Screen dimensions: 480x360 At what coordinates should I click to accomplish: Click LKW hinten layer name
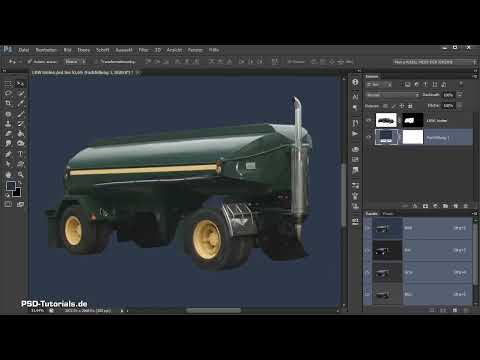coord(437,121)
